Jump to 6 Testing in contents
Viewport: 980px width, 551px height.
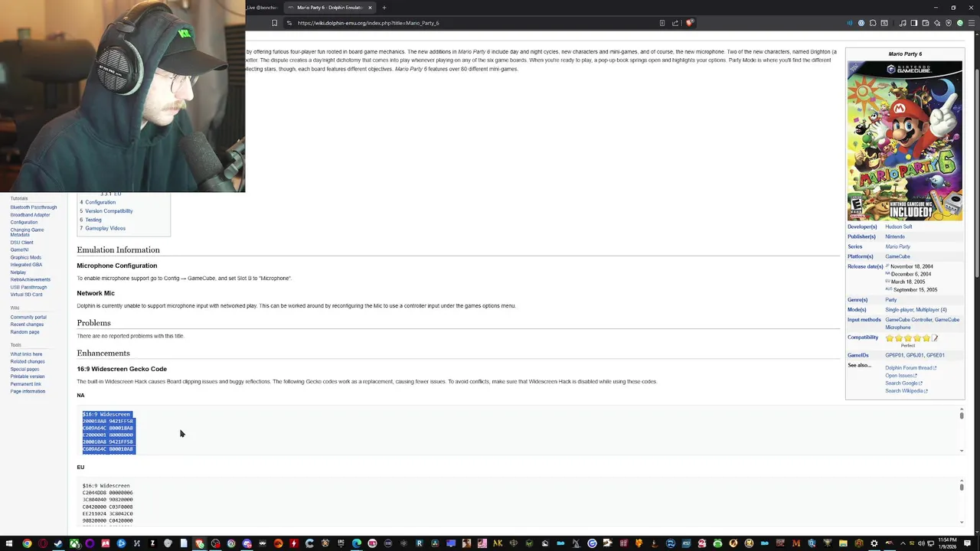(90, 220)
